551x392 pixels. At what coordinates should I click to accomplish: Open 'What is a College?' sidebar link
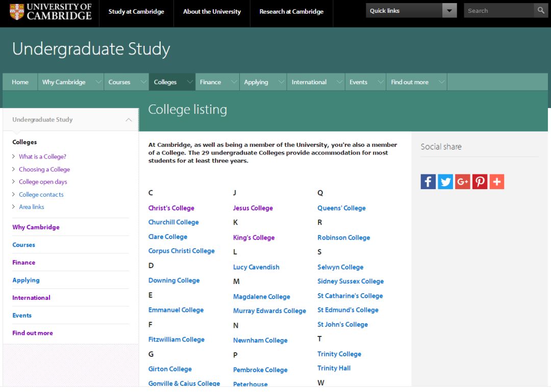(42, 156)
